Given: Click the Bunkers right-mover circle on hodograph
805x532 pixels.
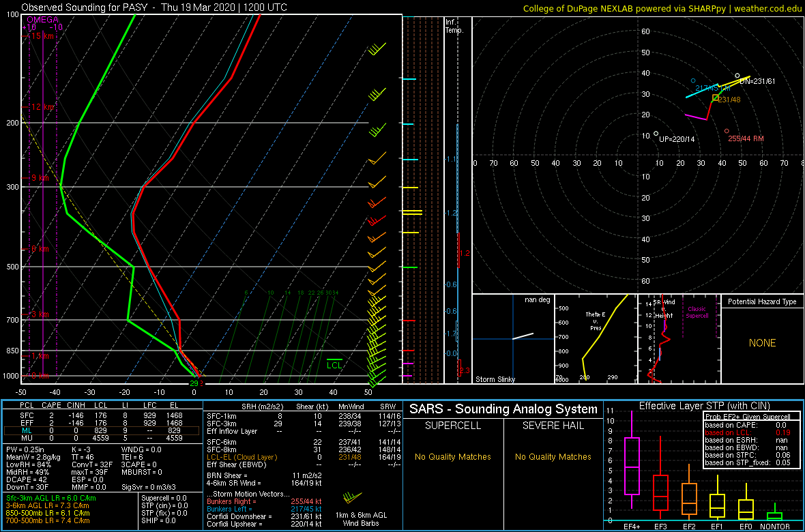Looking at the screenshot, I should click(x=727, y=132).
